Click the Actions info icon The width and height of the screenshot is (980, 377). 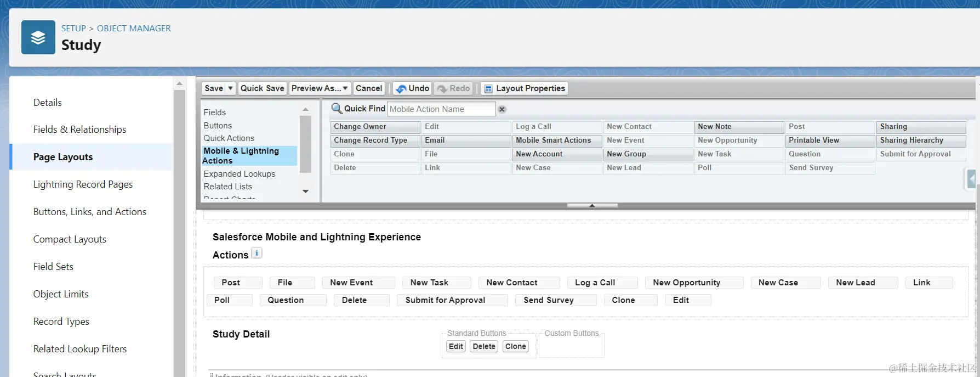[257, 253]
